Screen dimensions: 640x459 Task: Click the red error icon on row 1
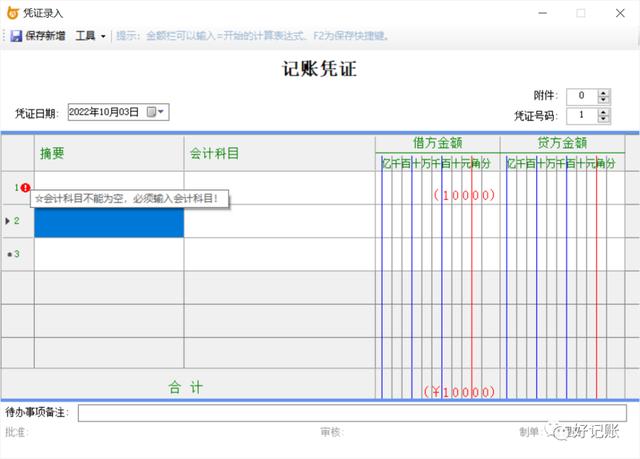pos(25,188)
